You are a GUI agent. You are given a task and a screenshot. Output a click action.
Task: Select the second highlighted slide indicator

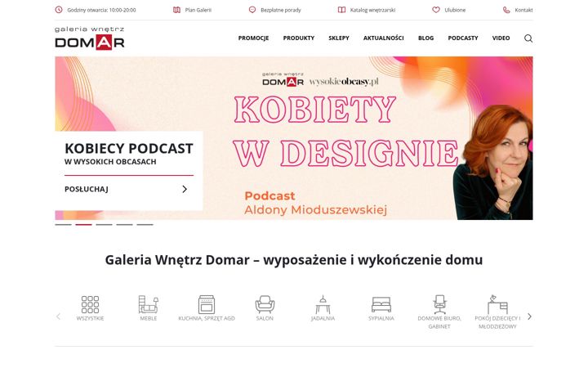pyautogui.click(x=83, y=225)
